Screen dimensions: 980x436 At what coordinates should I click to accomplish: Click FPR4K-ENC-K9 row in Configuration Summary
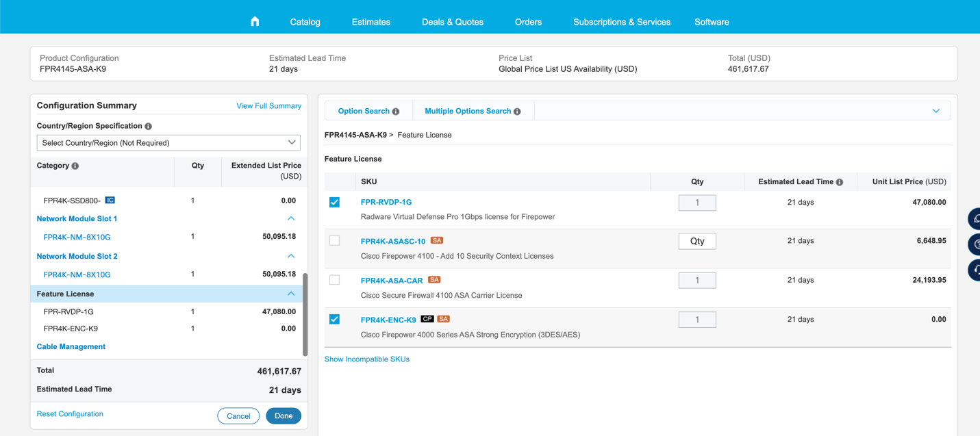click(168, 329)
